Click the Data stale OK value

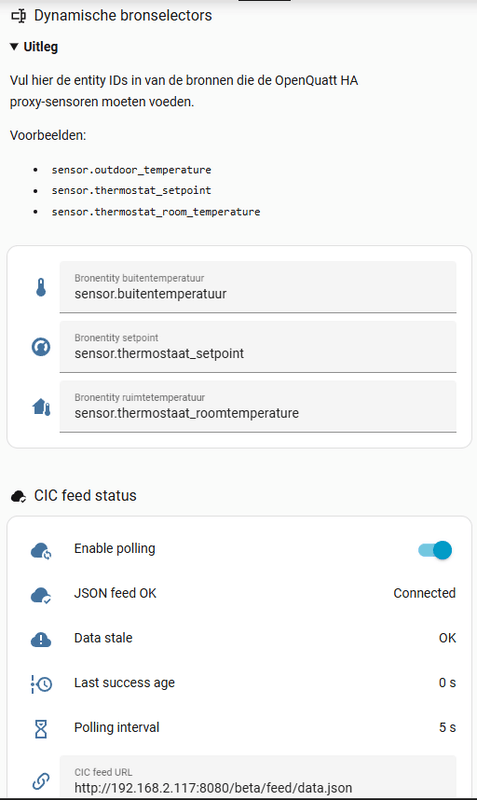point(447,638)
